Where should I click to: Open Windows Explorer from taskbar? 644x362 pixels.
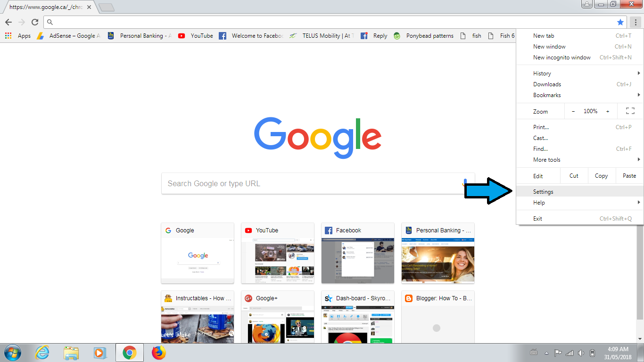pos(71,353)
